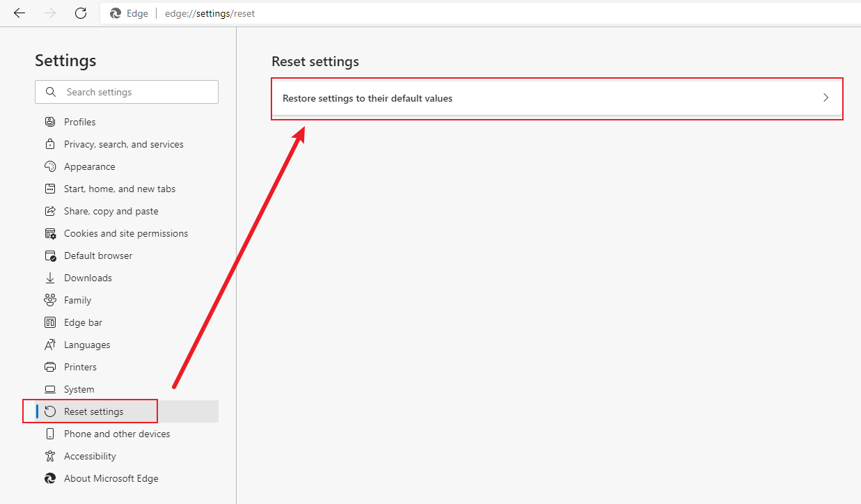Click Cookies and site permissions icon
This screenshot has width=861, height=504.
50,233
